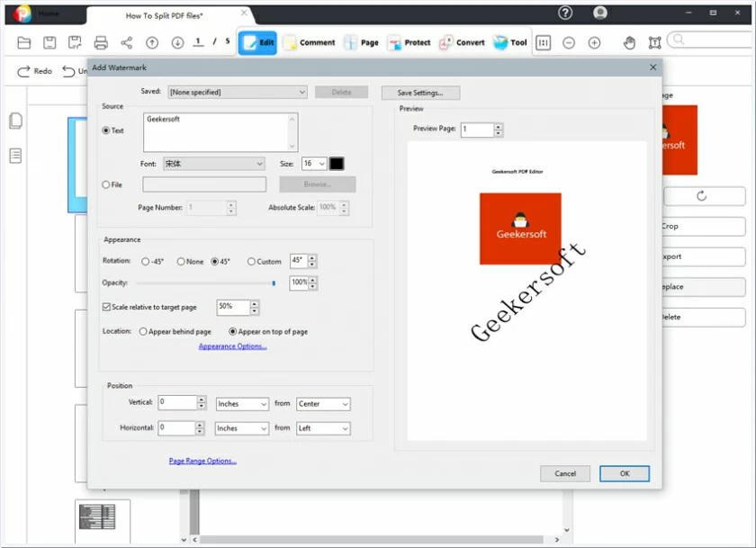This screenshot has height=548, width=756.
Task: Open the bookmarks panel in the sidebar
Action: [15, 155]
